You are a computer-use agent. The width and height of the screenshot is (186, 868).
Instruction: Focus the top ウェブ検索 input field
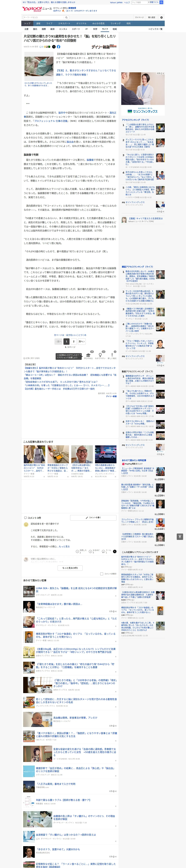click(139, 2)
